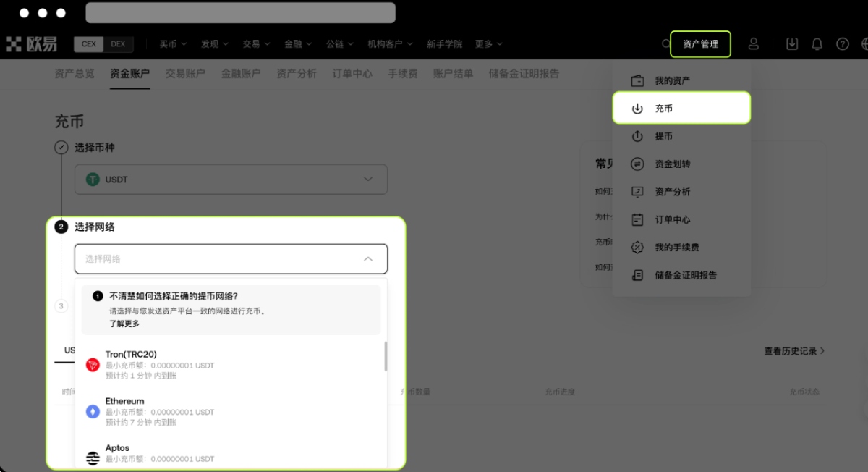Click the app download icon
Screen dimensions: 868x472
[791, 43]
